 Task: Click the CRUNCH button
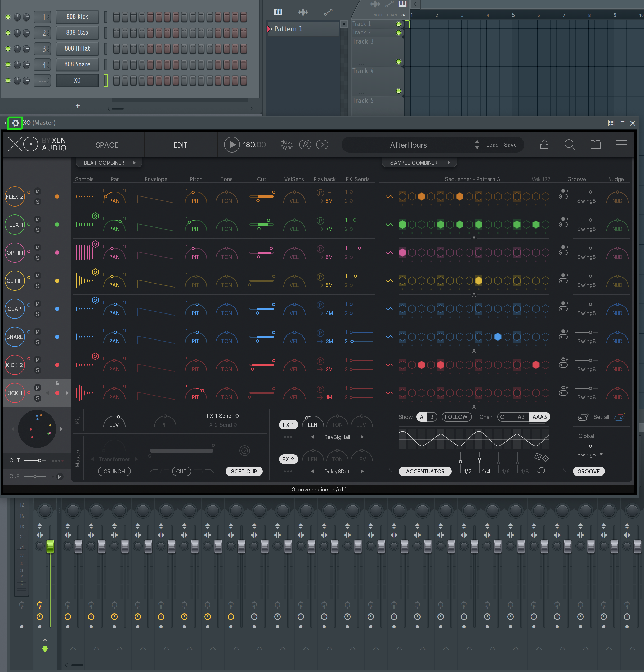(x=114, y=471)
